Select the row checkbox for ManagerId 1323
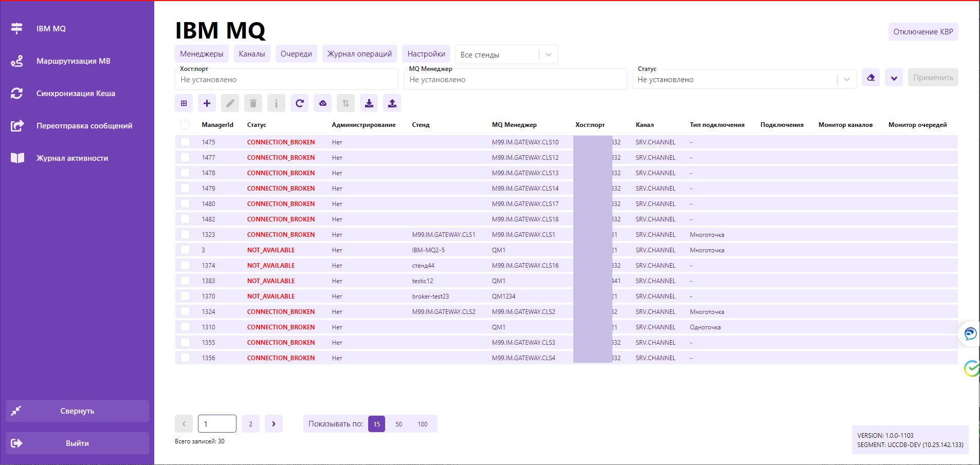The height and width of the screenshot is (465, 980). coord(185,235)
